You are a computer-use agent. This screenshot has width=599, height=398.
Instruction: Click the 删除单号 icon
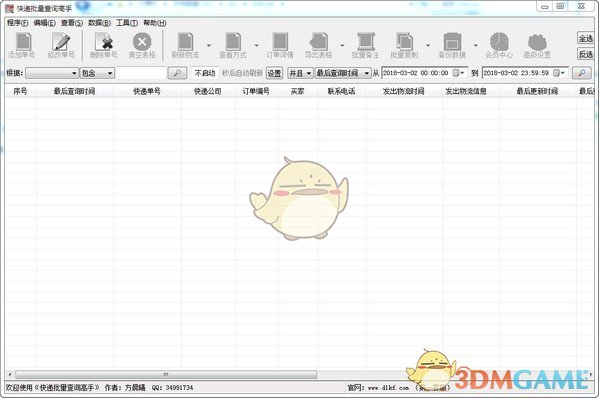coord(104,42)
